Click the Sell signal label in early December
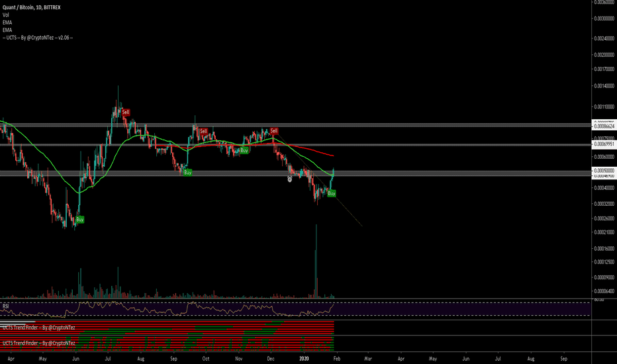 click(x=274, y=130)
